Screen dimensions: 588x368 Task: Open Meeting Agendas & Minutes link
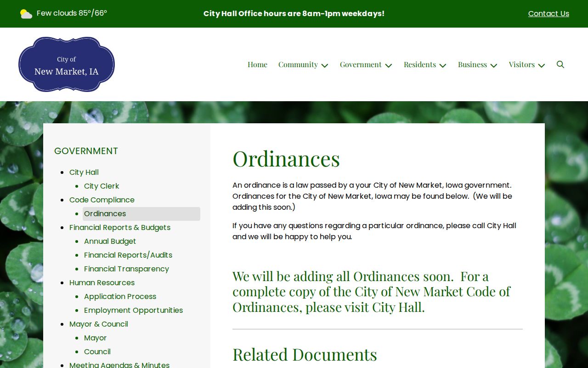119,365
